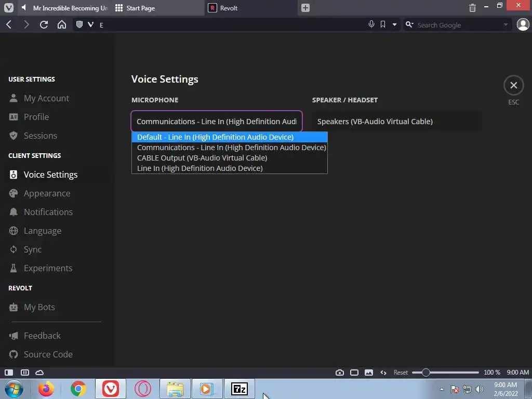532x399 pixels.
Task: Open the closed tabs trash can
Action: click(x=472, y=8)
